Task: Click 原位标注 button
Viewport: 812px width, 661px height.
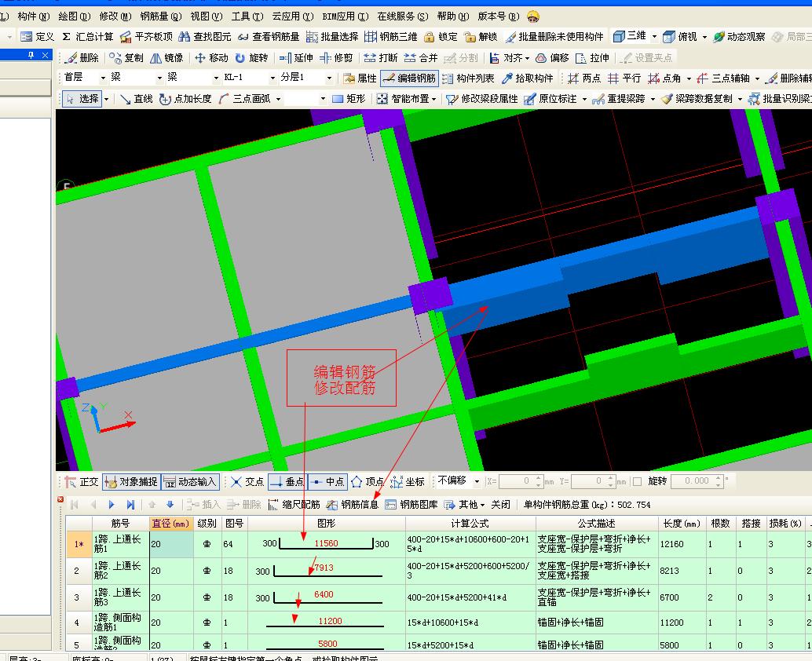Action: coord(550,99)
